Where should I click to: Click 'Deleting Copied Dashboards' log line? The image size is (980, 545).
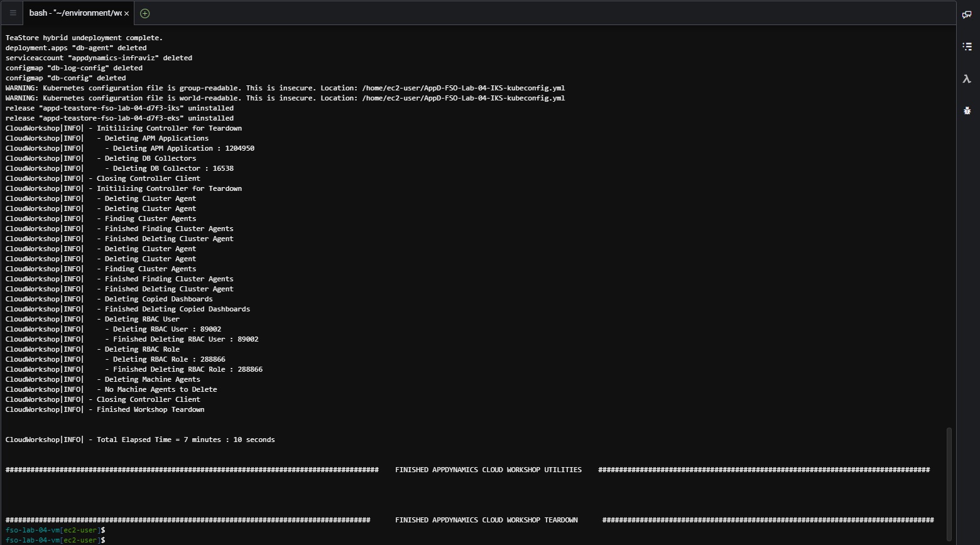[x=109, y=299]
